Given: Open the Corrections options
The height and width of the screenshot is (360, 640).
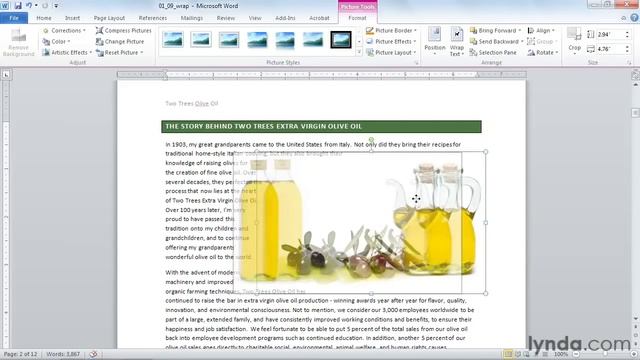Looking at the screenshot, I should tap(64, 31).
